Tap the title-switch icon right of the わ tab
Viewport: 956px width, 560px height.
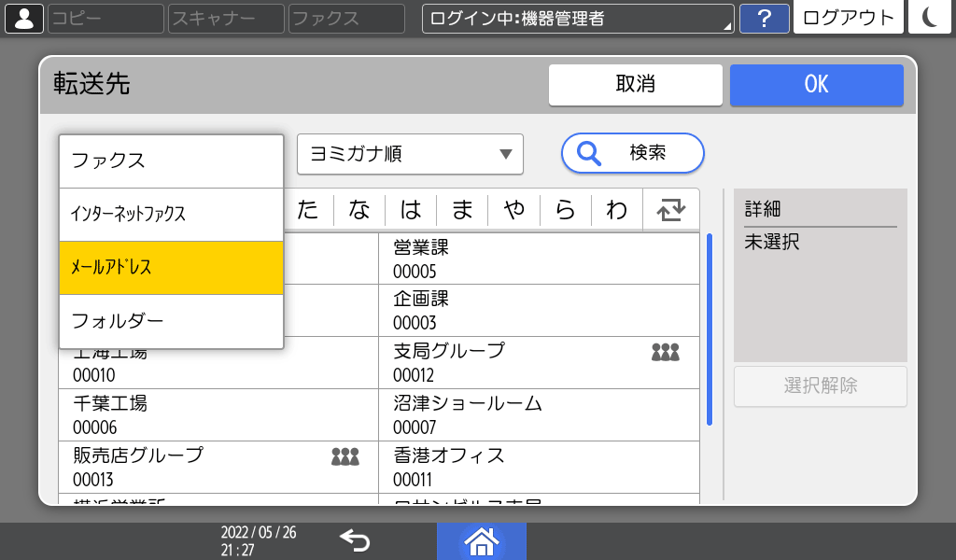pyautogui.click(x=669, y=209)
